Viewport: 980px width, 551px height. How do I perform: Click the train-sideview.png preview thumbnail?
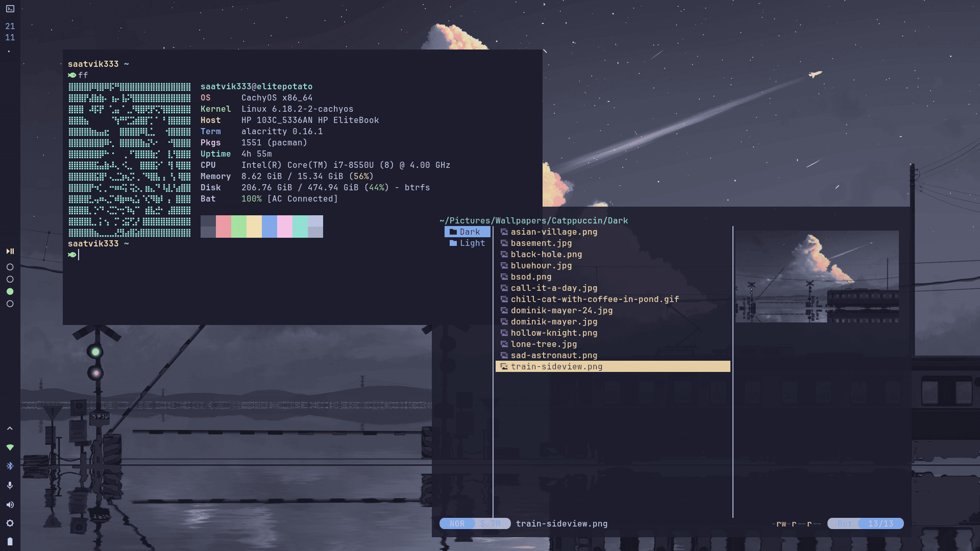[817, 275]
